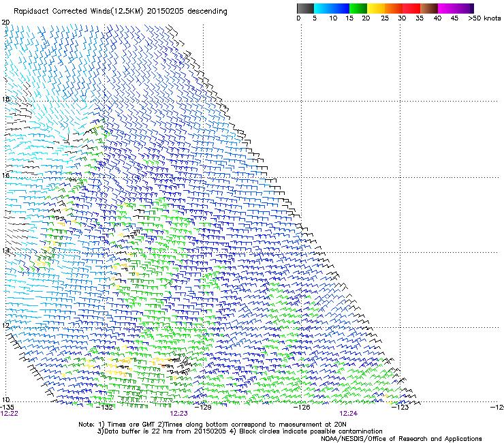Click the red 30-35 knots color band
The width and height of the screenshot is (504, 443).
pyautogui.click(x=411, y=8)
